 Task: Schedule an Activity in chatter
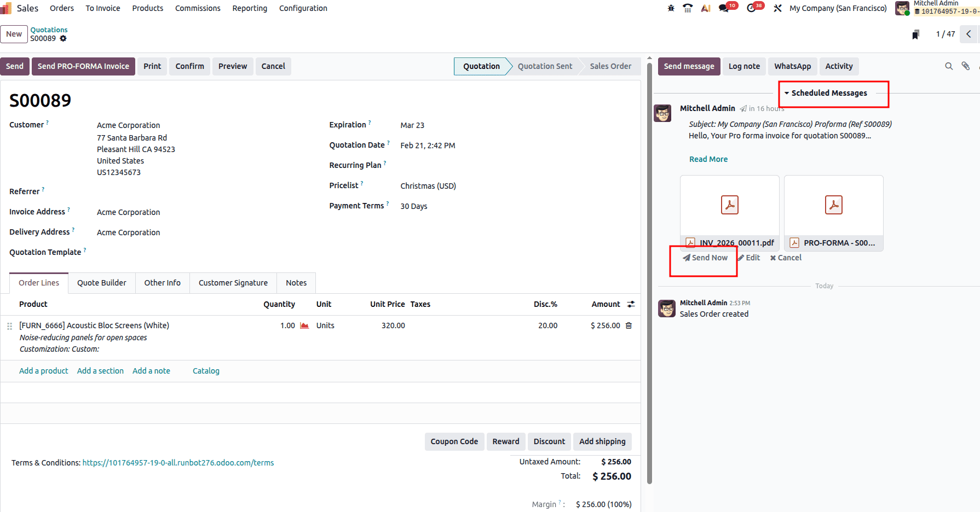pos(839,66)
